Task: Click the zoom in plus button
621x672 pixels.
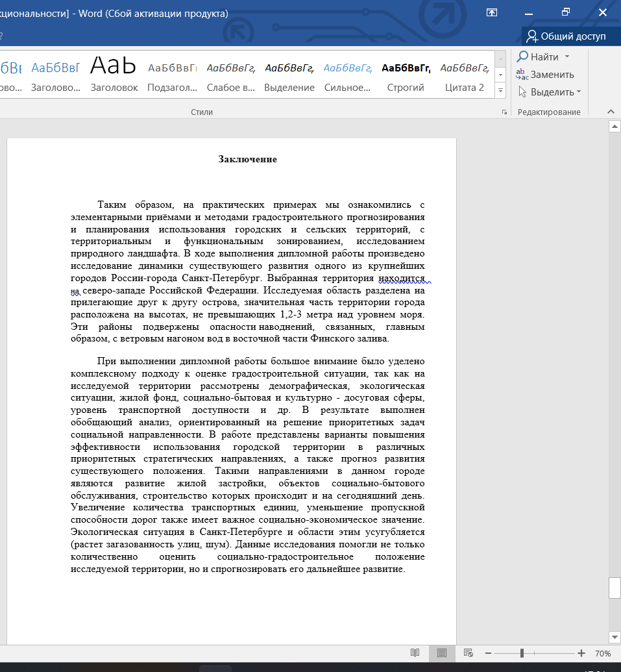Action: 581,653
